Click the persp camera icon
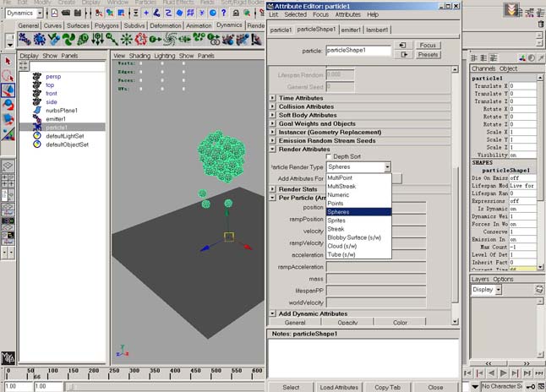 tap(37, 77)
